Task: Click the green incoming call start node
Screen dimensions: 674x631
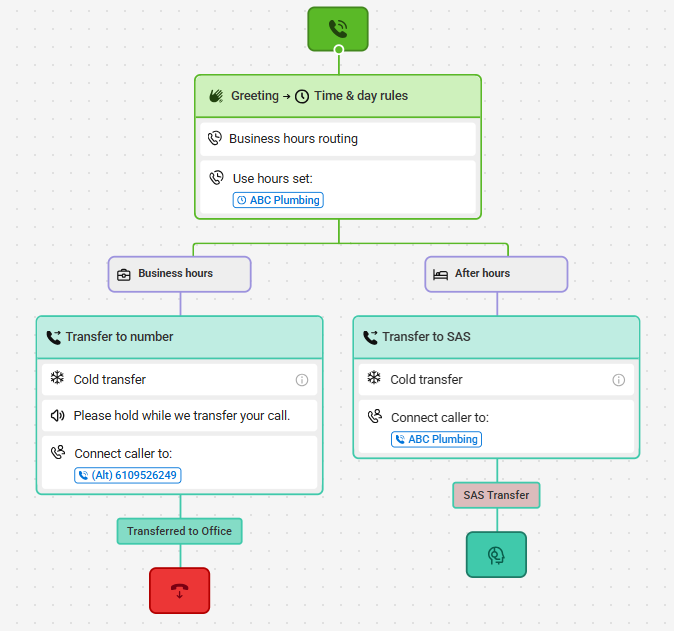Action: (338, 29)
